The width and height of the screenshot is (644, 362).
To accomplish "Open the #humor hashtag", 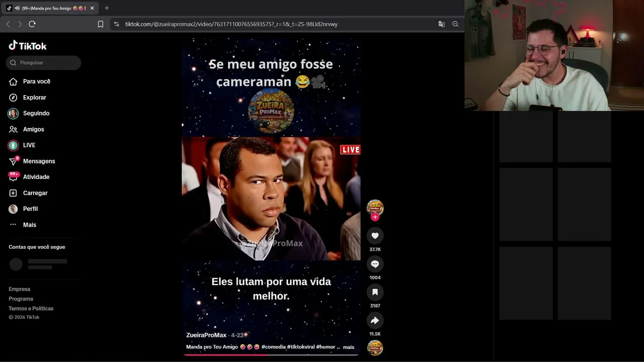I will tap(326, 347).
